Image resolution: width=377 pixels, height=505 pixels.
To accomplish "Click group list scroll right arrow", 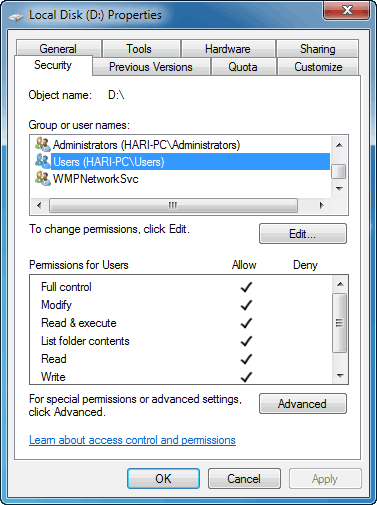I will 321,205.
